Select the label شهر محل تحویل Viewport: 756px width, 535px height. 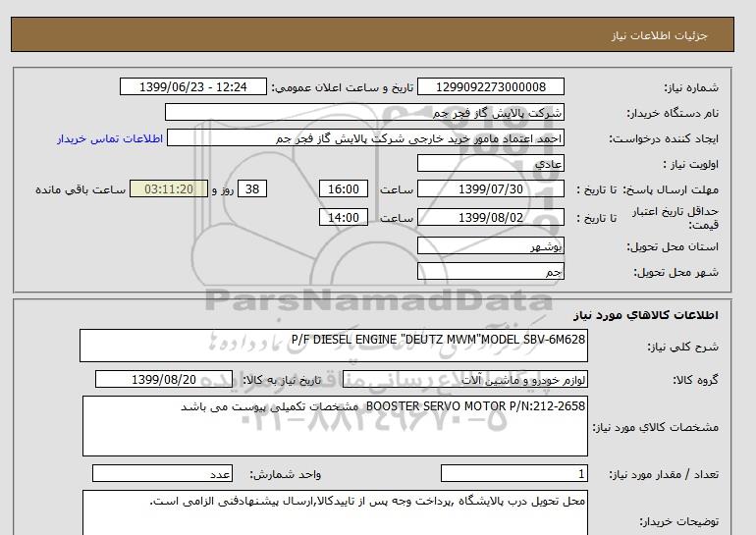click(x=675, y=272)
